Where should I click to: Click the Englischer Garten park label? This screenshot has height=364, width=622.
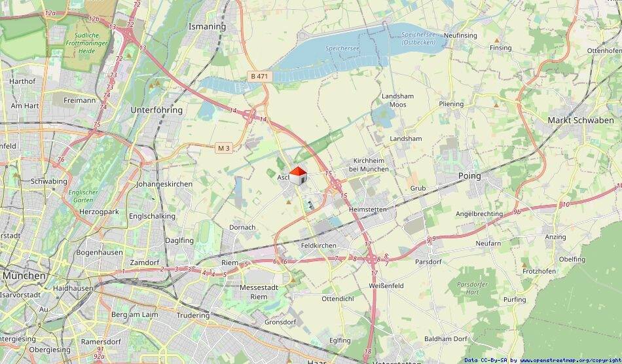83,196
